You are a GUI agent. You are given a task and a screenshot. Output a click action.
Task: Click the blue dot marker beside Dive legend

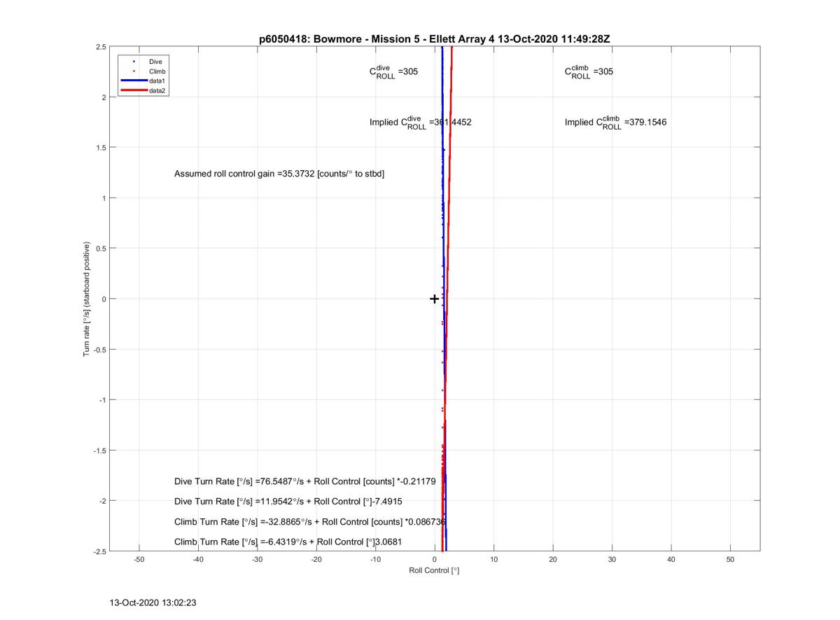coord(134,62)
